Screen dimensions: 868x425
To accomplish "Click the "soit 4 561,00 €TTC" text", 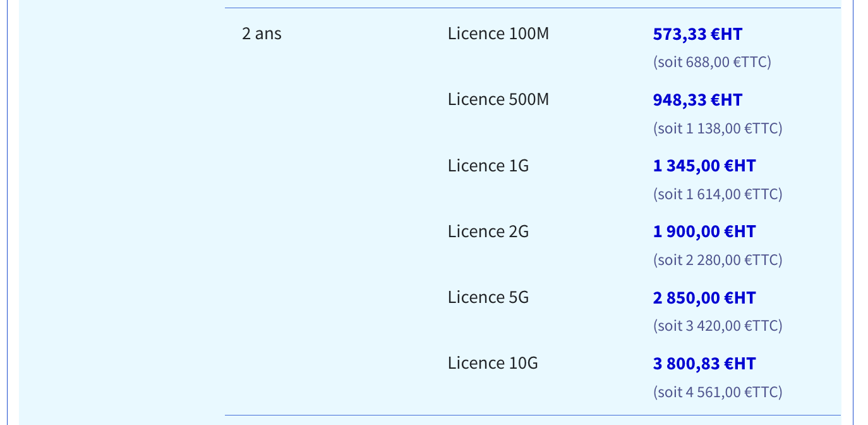I will [x=718, y=392].
